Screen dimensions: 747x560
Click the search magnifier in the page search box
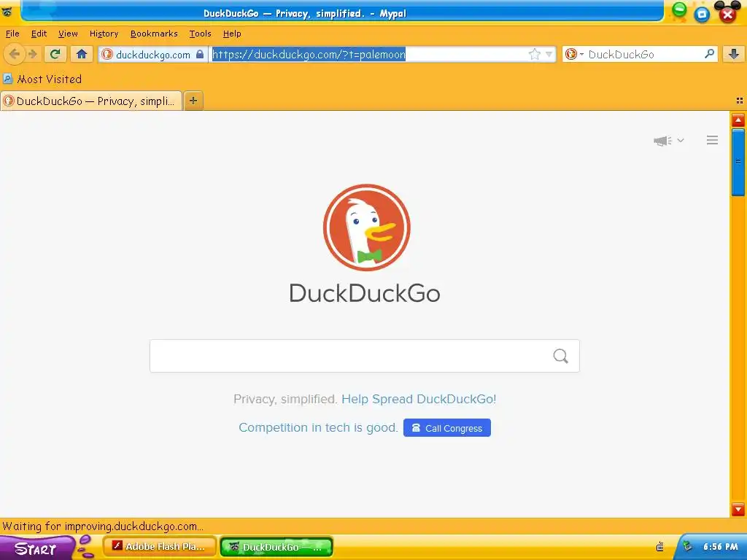[561, 356]
